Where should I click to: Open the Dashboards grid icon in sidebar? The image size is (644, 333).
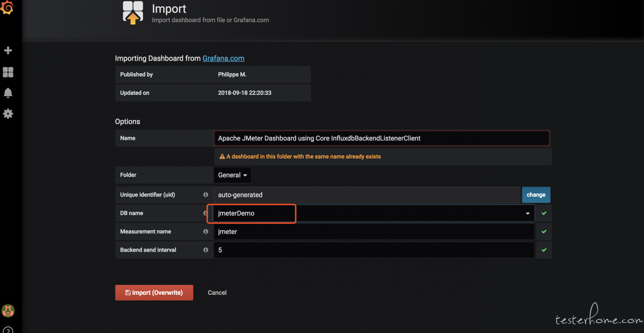click(8, 72)
